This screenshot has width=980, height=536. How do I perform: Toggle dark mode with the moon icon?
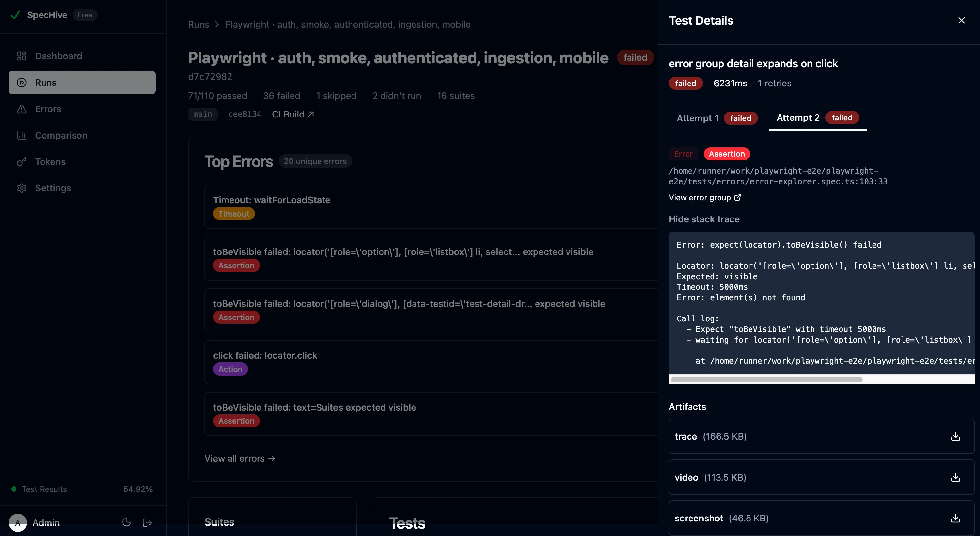coord(127,522)
